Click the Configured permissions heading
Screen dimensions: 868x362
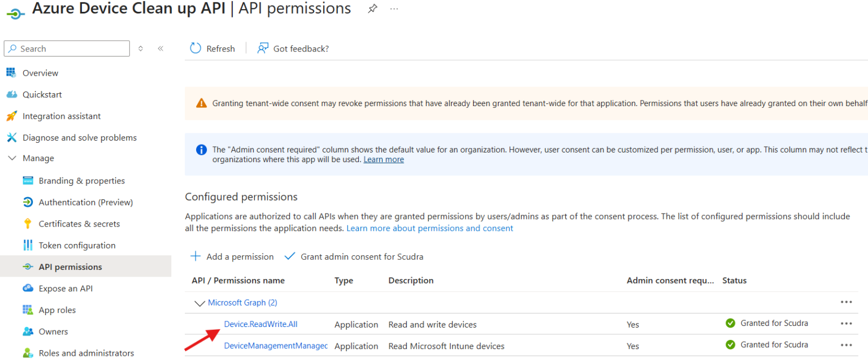(241, 197)
